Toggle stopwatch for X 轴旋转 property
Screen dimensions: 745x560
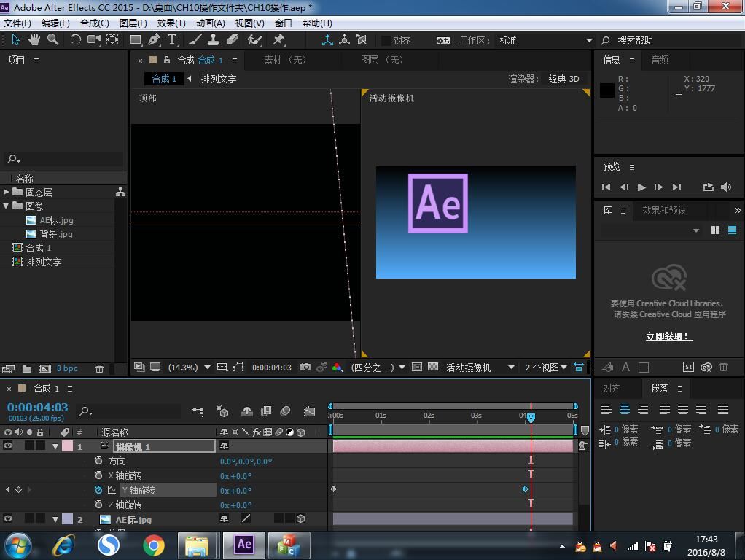point(98,475)
